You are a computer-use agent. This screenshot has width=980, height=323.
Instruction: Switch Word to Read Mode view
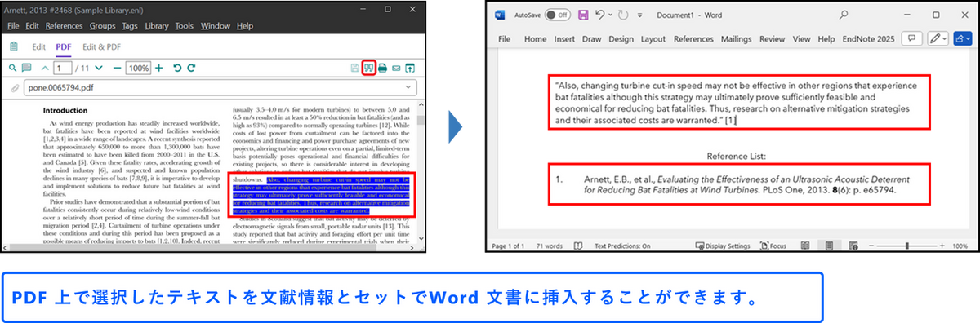804,246
